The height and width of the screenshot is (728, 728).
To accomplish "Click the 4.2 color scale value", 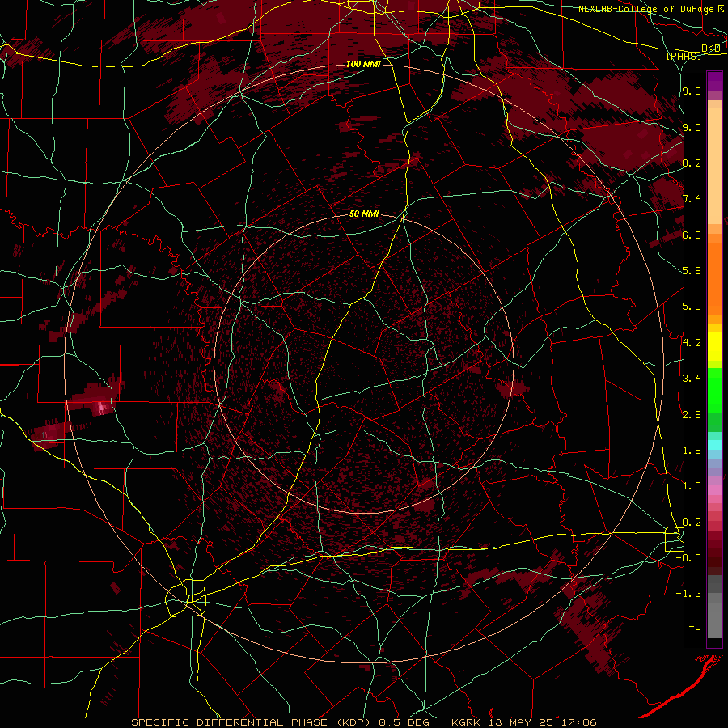I will tap(692, 343).
